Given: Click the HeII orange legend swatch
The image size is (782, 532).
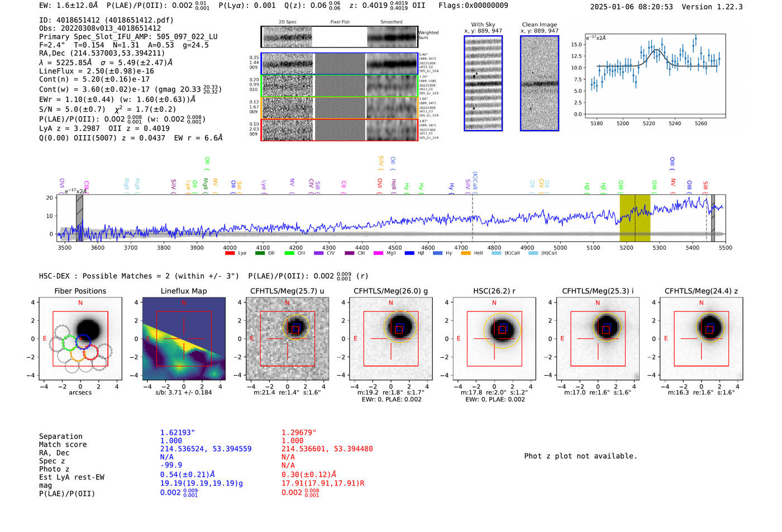Looking at the screenshot, I should [466, 253].
